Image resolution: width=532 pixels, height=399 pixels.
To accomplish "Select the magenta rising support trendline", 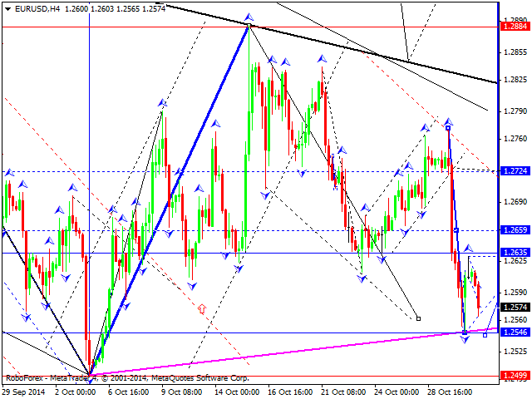I will click(293, 352).
